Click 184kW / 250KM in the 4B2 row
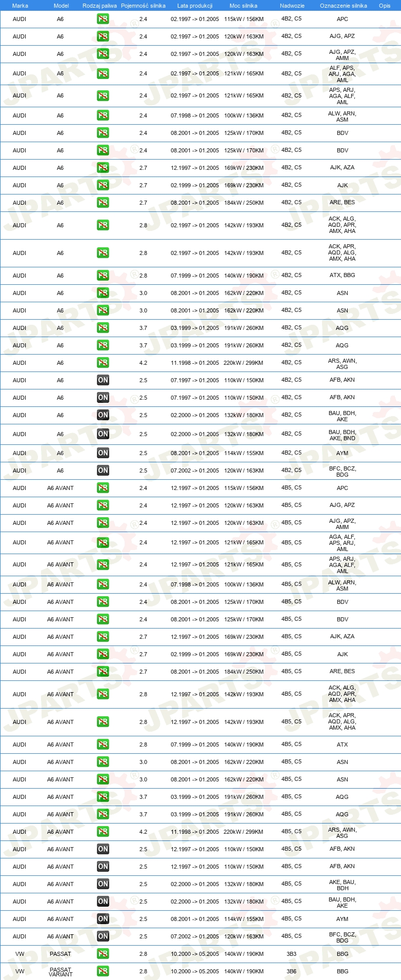The image size is (401, 980). [244, 203]
